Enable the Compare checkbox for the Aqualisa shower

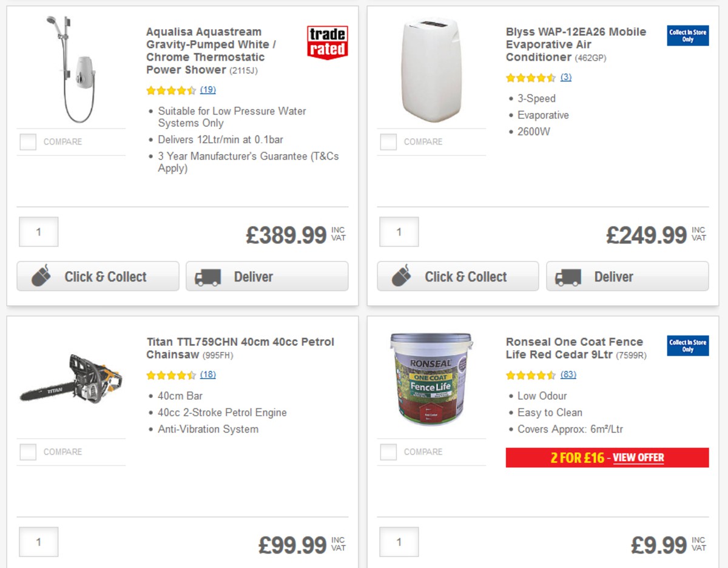(x=27, y=141)
